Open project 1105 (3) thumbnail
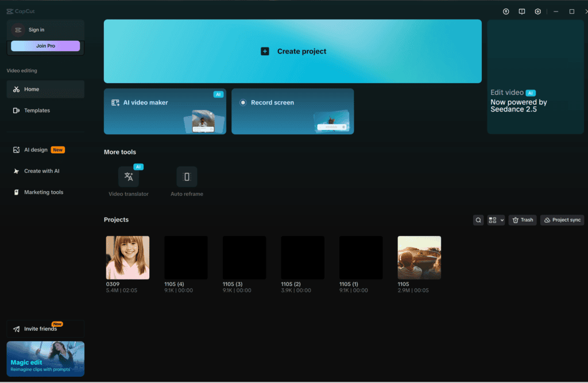This screenshot has width=588, height=383. coord(245,258)
